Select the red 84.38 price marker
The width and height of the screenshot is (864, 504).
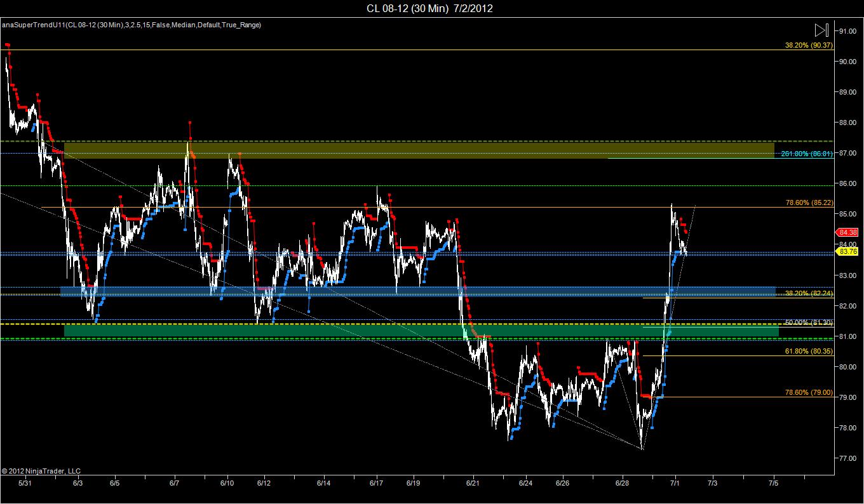coord(848,232)
